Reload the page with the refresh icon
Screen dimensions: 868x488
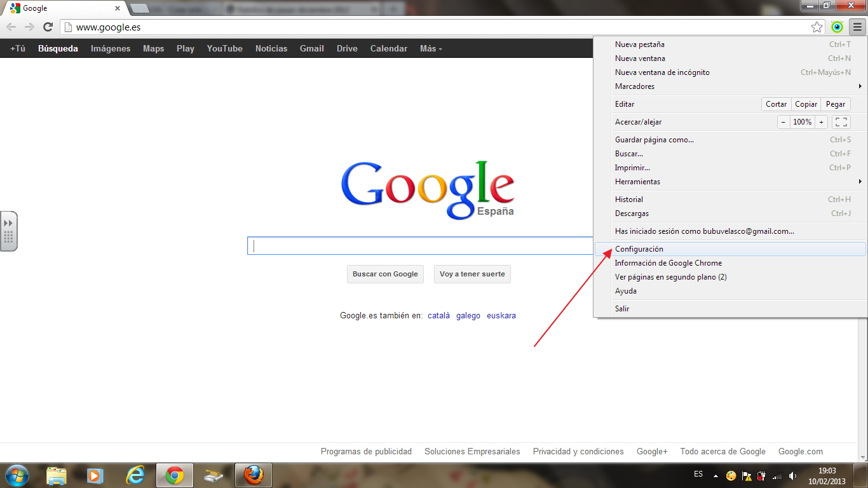(48, 27)
